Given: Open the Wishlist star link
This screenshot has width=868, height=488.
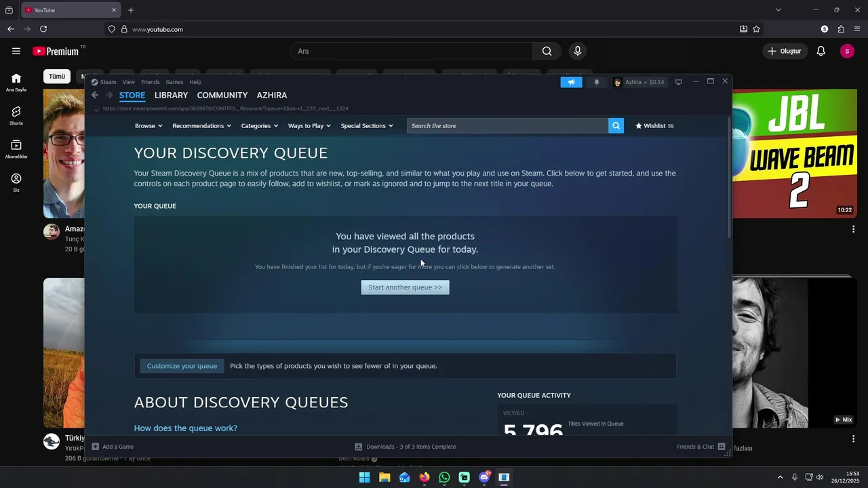Looking at the screenshot, I should tap(654, 125).
